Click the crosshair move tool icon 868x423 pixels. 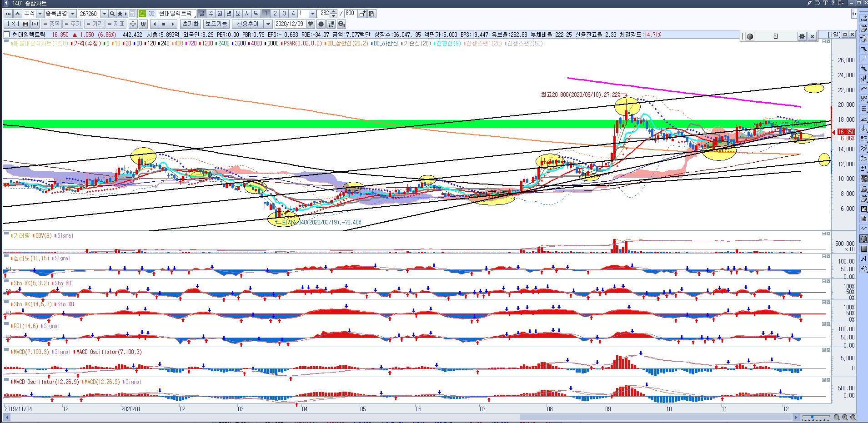click(x=133, y=24)
